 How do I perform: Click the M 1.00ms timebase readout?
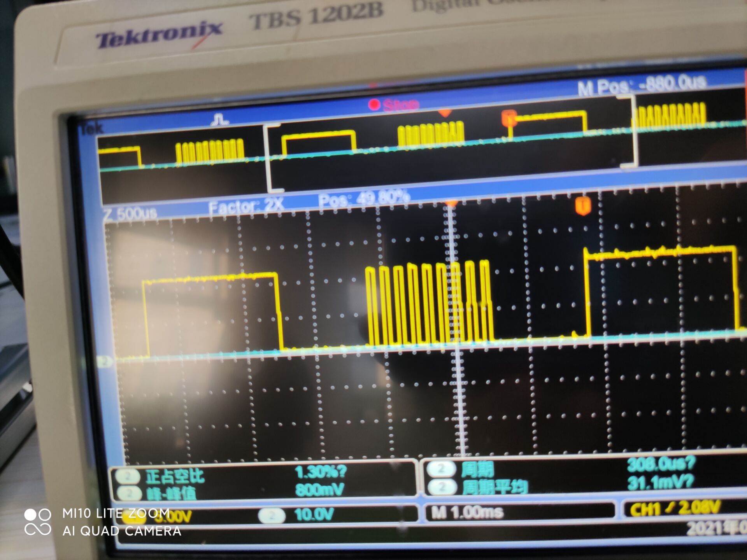click(x=467, y=512)
